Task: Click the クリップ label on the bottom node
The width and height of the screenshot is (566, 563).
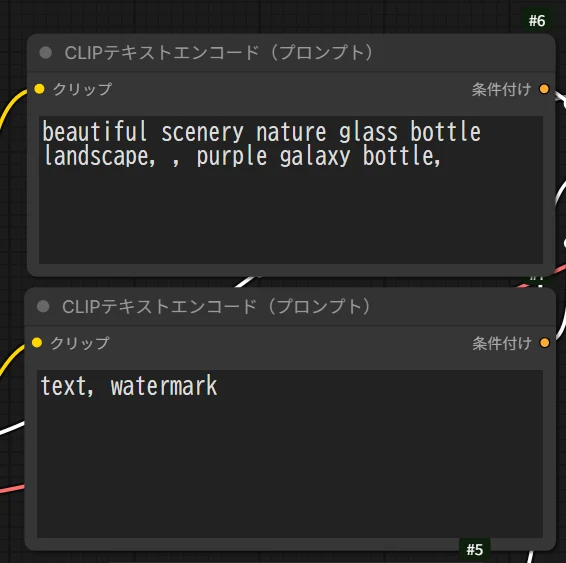Action: [80, 343]
